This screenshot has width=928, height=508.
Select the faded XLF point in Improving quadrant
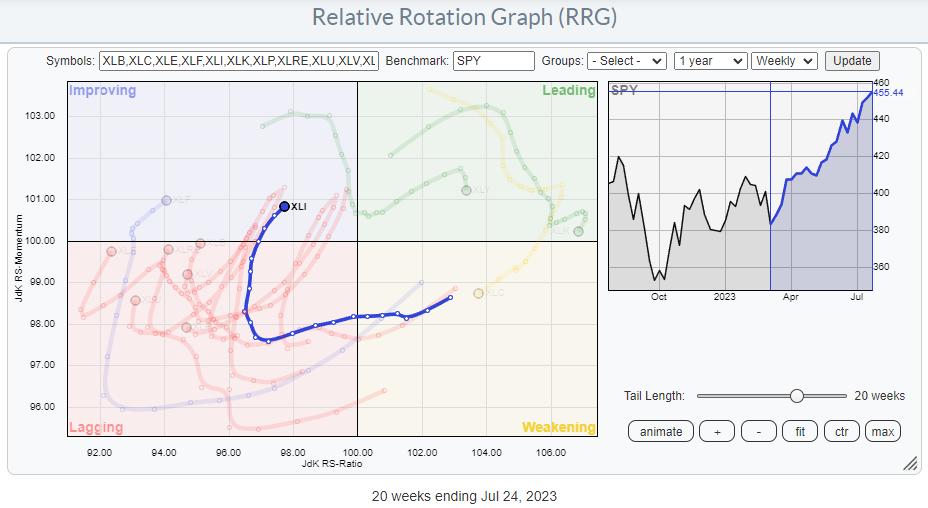point(167,201)
